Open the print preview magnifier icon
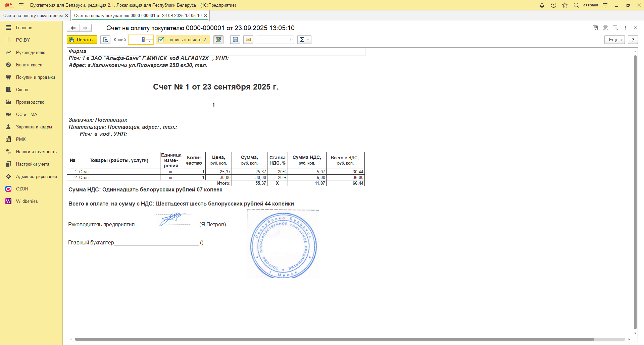This screenshot has height=345, width=644. [x=105, y=40]
